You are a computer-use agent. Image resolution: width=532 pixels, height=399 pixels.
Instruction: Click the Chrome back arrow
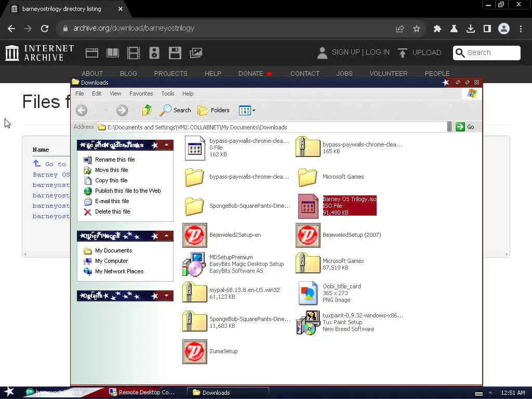click(x=11, y=29)
